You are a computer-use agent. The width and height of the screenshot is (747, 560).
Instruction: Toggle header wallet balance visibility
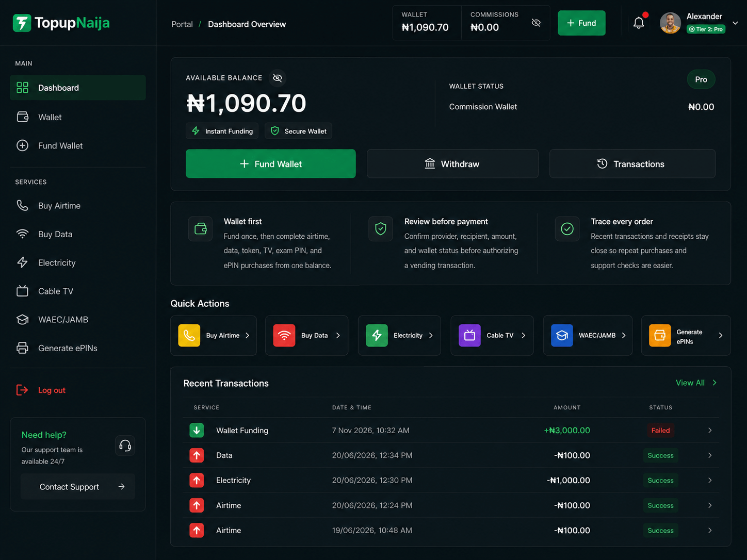click(536, 23)
